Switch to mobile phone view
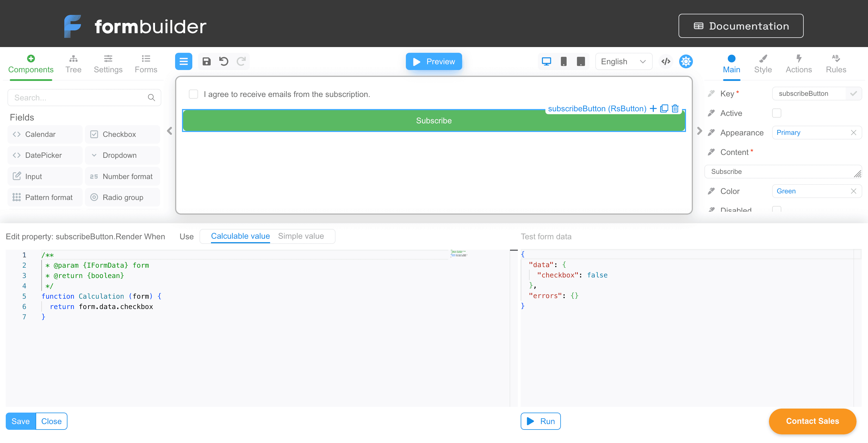868x443 pixels. (x=563, y=61)
